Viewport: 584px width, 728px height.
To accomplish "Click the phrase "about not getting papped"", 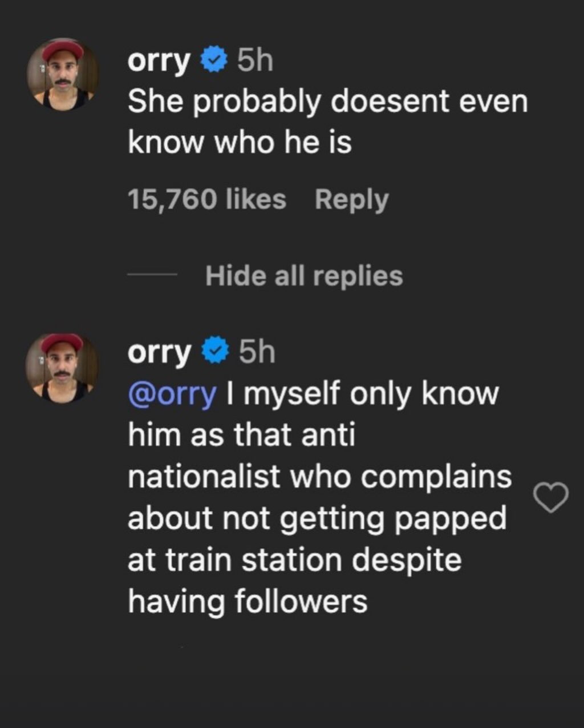I will tap(317, 519).
